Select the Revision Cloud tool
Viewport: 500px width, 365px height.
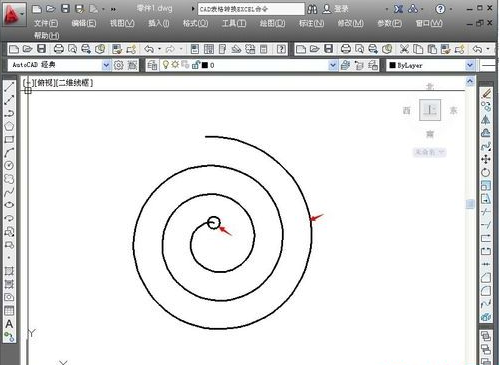[9, 179]
